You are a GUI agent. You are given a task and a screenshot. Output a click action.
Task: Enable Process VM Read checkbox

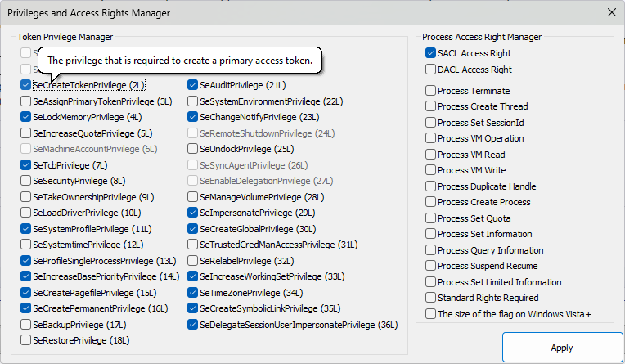tap(431, 155)
